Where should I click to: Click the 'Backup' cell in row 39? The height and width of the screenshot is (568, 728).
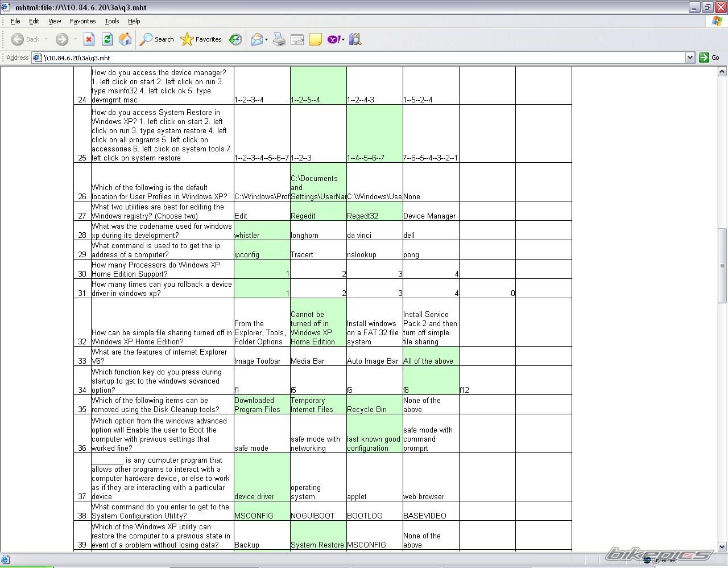click(x=262, y=536)
